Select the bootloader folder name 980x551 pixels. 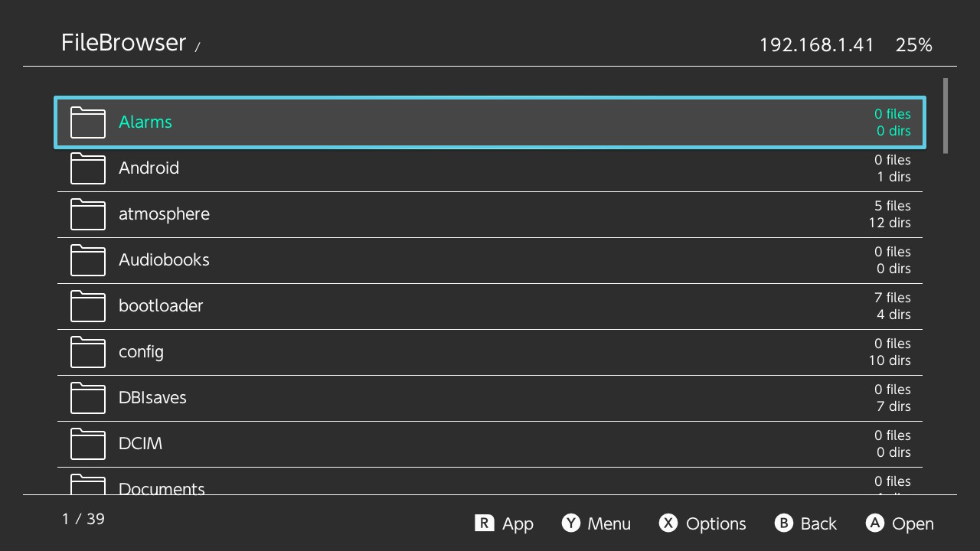(x=161, y=306)
